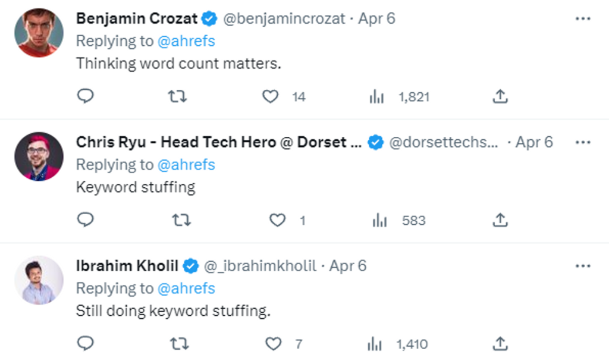This screenshot has width=609, height=364.
Task: Open more options for Ibrahim Kholil's tweet
Action: (x=583, y=266)
